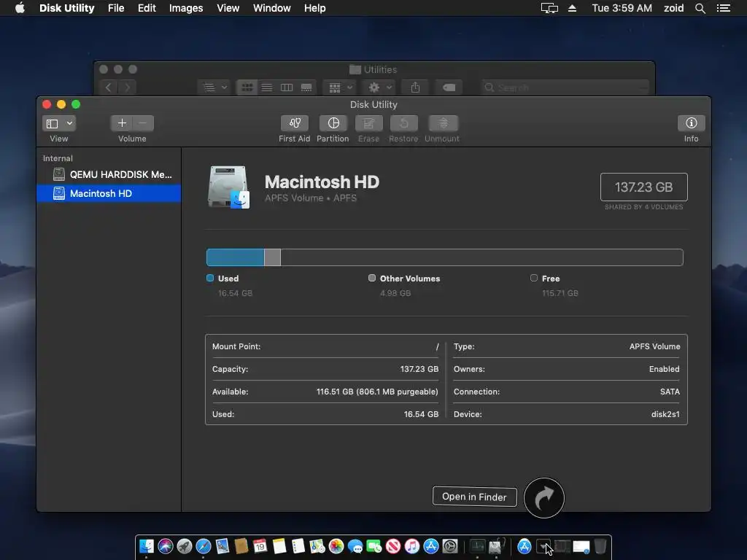The image size is (747, 560).
Task: Choose the Restore toolbar icon
Action: click(x=403, y=123)
